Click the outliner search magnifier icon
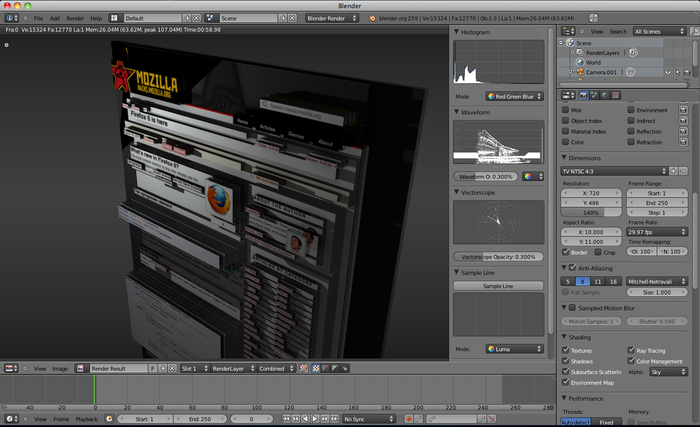Image resolution: width=700 pixels, height=427 pixels. [695, 31]
